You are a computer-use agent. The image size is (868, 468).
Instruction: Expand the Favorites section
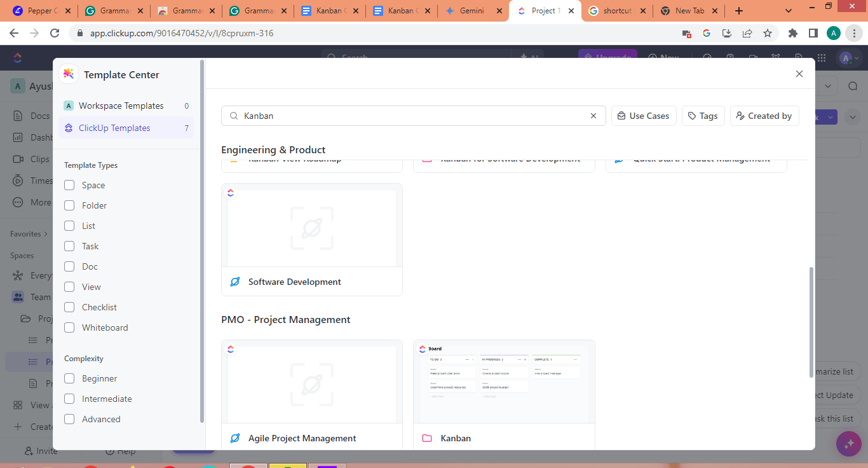click(x=29, y=234)
